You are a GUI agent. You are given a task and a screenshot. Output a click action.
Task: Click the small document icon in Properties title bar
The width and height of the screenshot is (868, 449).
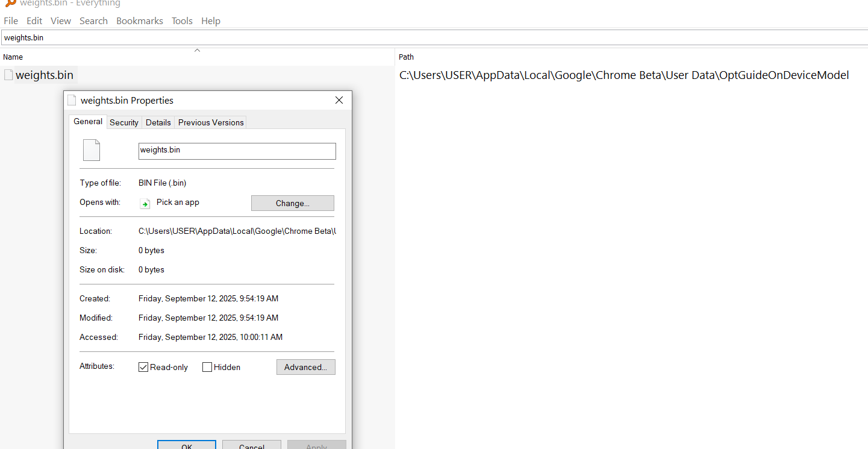point(72,101)
